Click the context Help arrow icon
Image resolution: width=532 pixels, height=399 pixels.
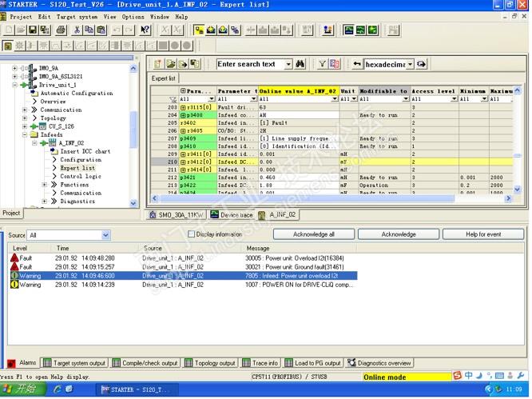click(145, 30)
